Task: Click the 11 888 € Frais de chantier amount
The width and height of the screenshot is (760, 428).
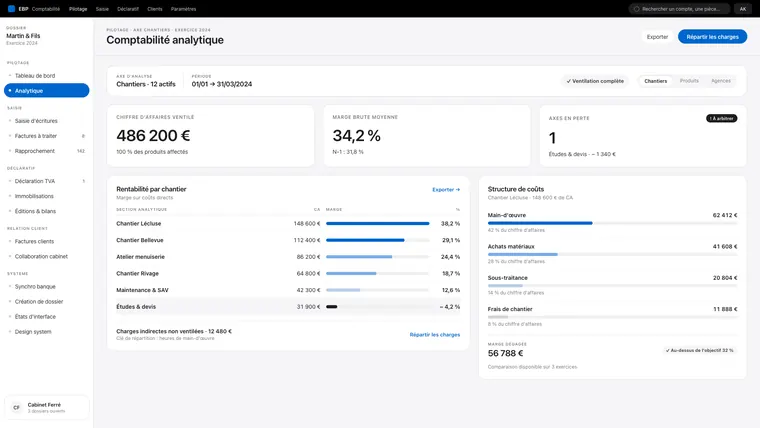Action: [725, 309]
